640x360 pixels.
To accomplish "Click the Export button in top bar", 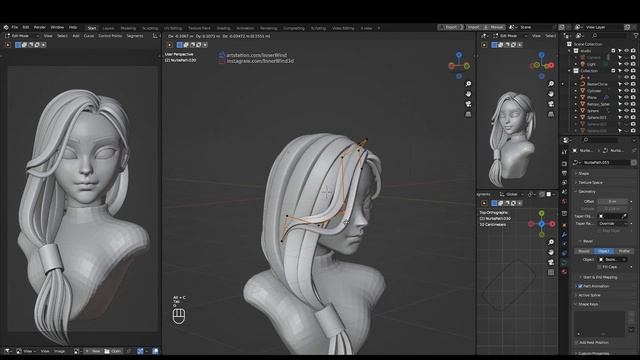I will 451,27.
